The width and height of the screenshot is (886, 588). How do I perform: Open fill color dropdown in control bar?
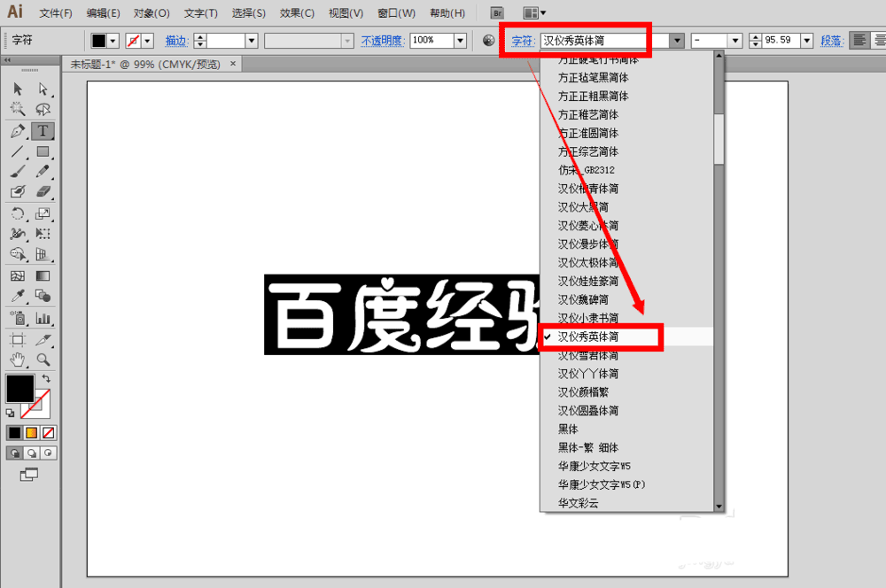tap(113, 41)
